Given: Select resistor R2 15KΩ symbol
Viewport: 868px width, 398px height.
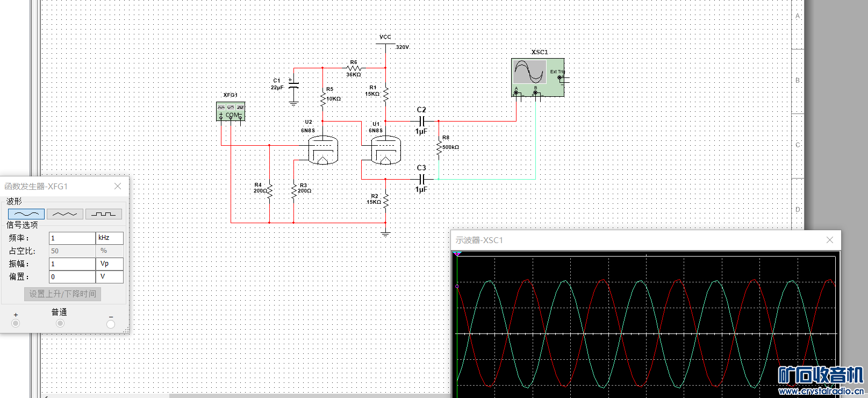Looking at the screenshot, I should 385,201.
